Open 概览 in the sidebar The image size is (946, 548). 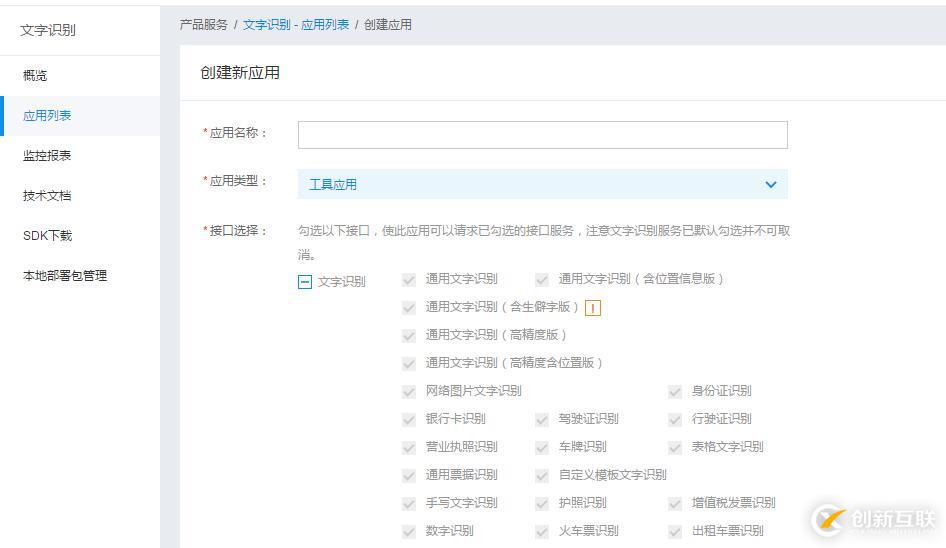click(x=35, y=75)
